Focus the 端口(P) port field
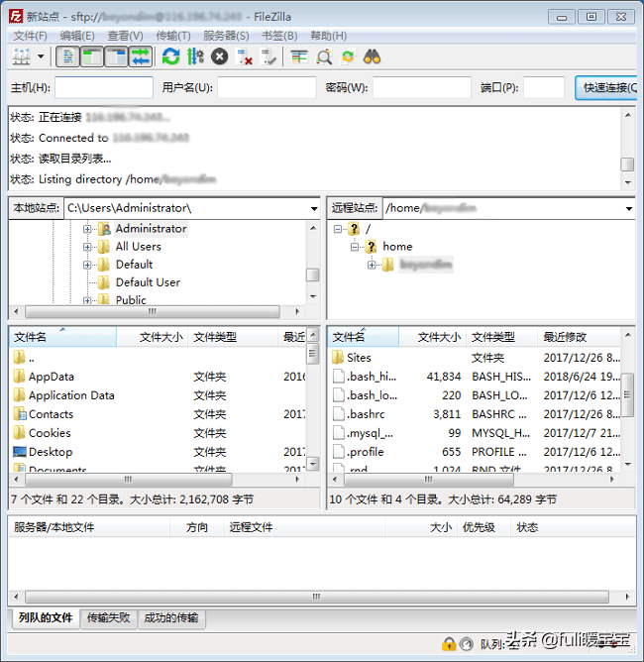The image size is (644, 662). coord(544,87)
